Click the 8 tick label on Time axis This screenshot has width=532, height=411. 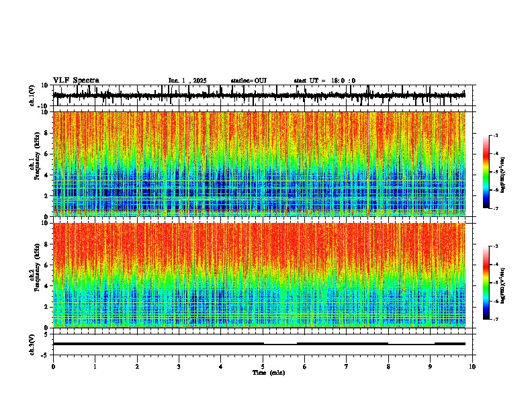coord(388,367)
